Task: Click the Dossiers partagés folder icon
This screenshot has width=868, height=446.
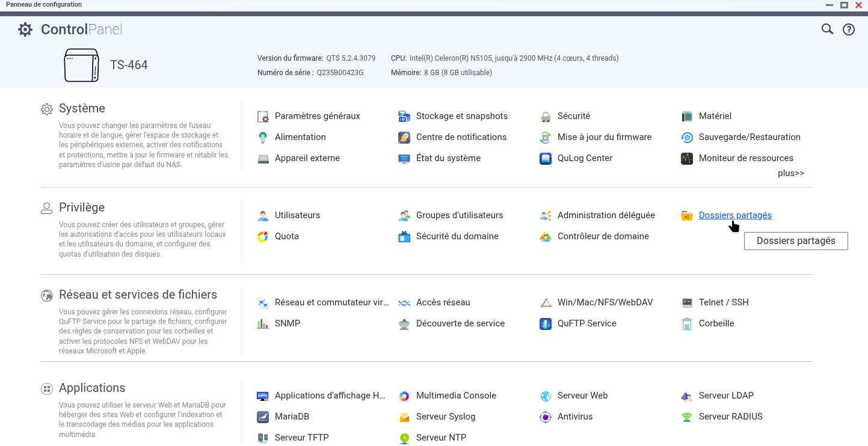Action: click(x=687, y=215)
